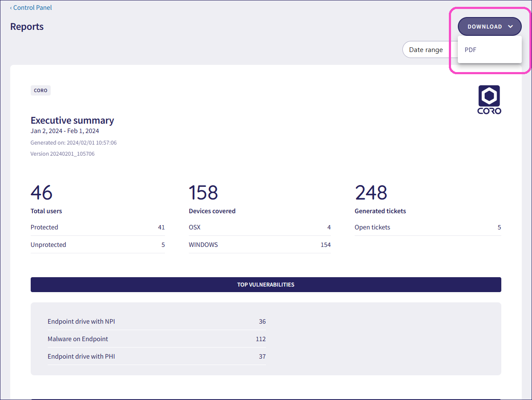Click the Unprotected users row
This screenshot has width=532, height=400.
(98, 245)
